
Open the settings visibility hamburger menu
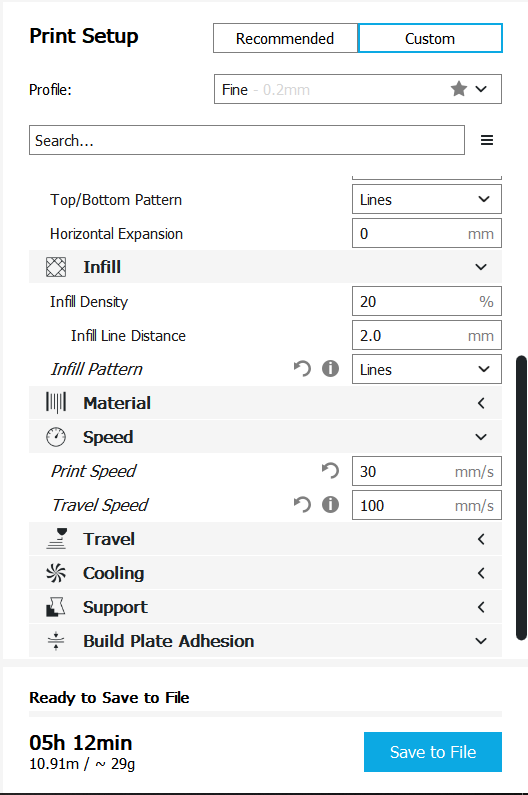pyautogui.click(x=487, y=140)
